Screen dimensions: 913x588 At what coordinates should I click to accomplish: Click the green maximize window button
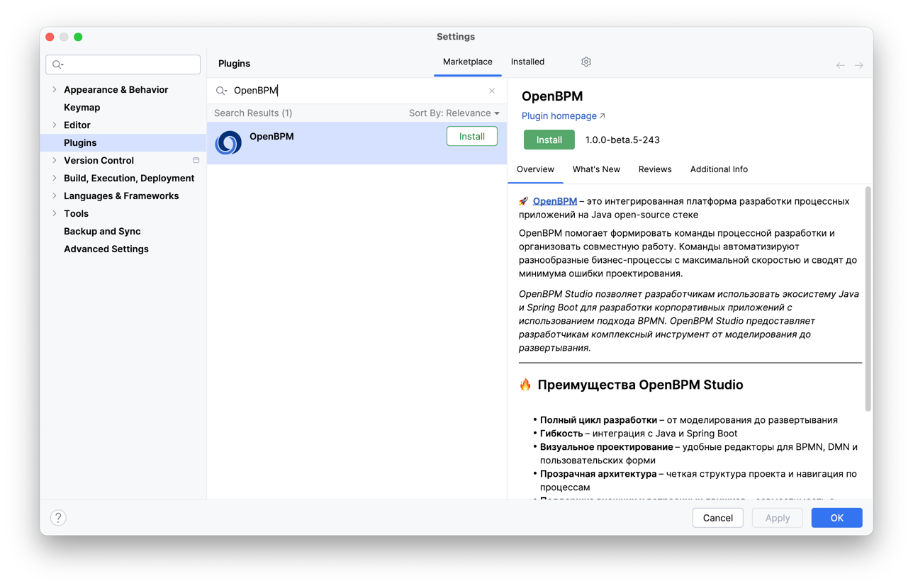(x=78, y=37)
